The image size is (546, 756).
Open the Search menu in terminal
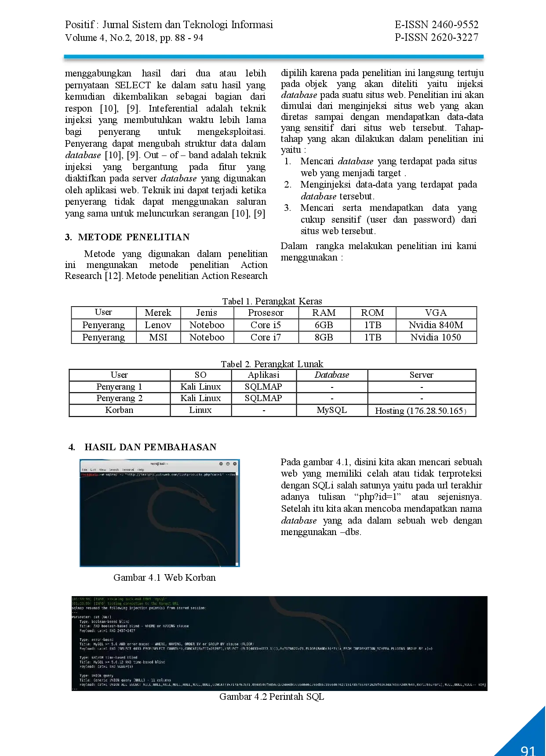coord(114,470)
